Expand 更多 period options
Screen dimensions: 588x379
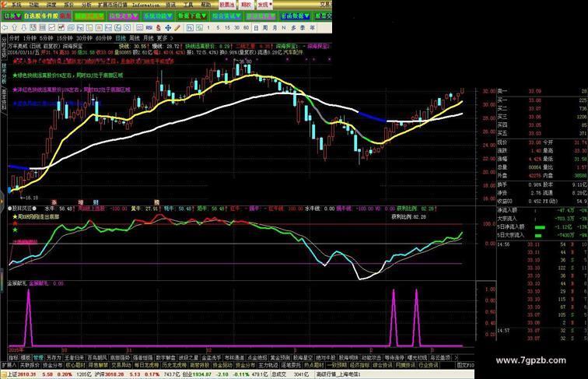tap(165, 38)
